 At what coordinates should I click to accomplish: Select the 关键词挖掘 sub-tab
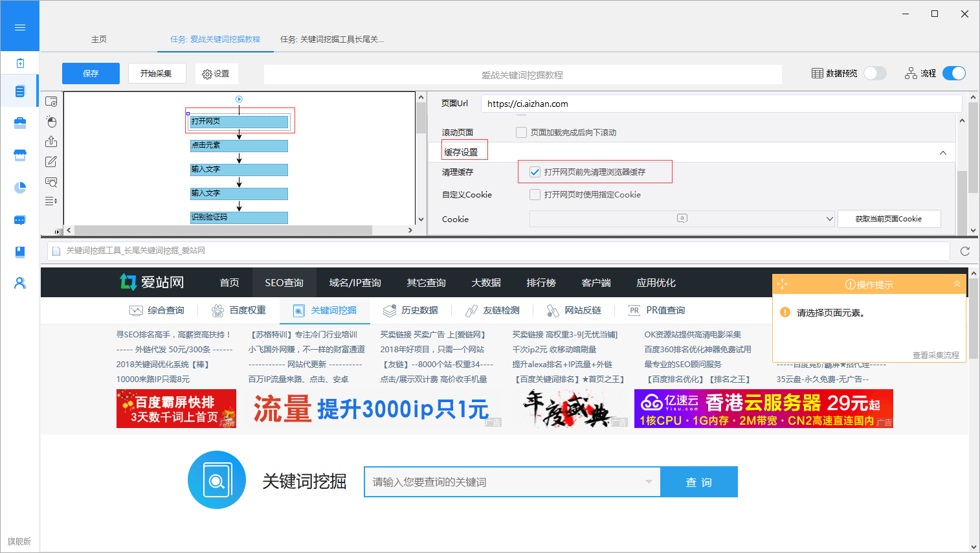pos(325,311)
